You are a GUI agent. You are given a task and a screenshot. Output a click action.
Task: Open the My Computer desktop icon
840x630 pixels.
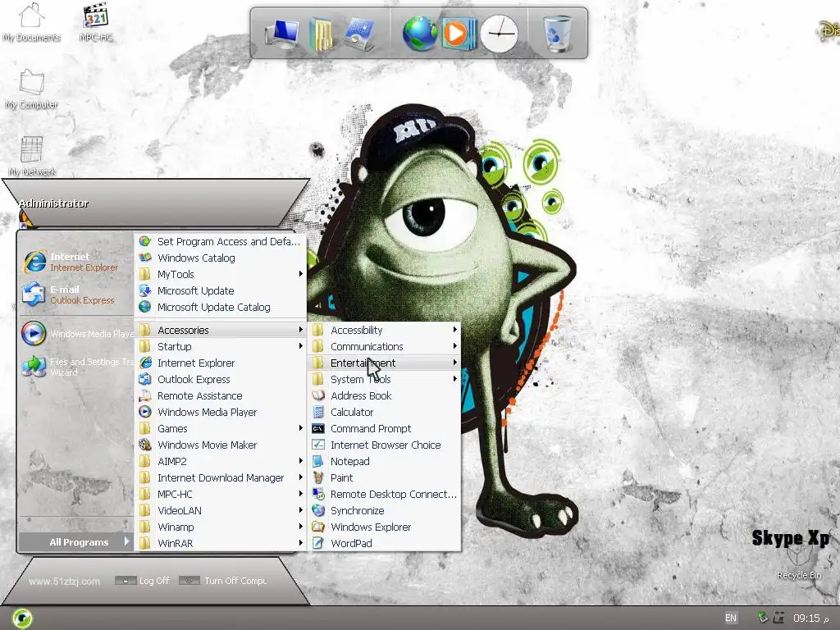tap(32, 89)
